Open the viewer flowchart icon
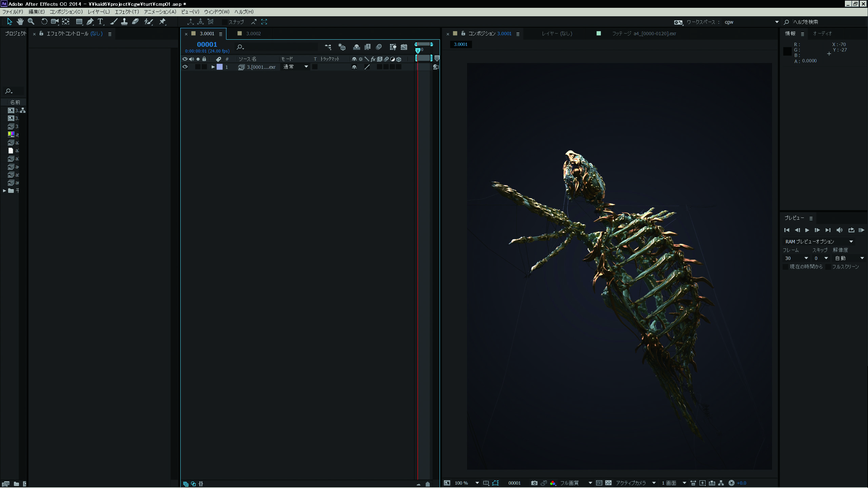The height and width of the screenshot is (488, 868). [x=721, y=483]
